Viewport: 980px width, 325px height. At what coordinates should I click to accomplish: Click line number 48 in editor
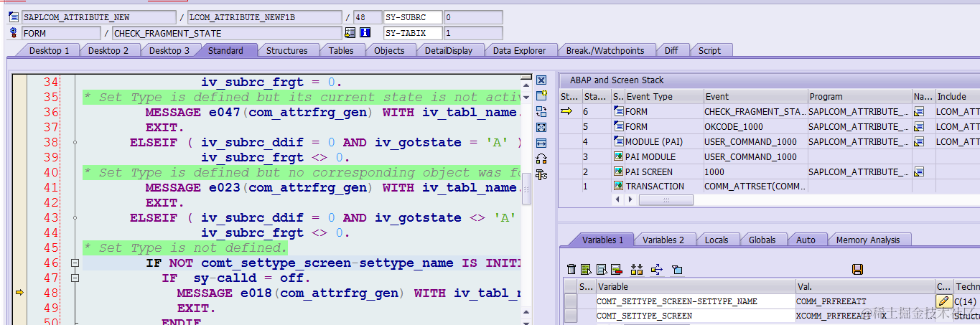pos(50,293)
